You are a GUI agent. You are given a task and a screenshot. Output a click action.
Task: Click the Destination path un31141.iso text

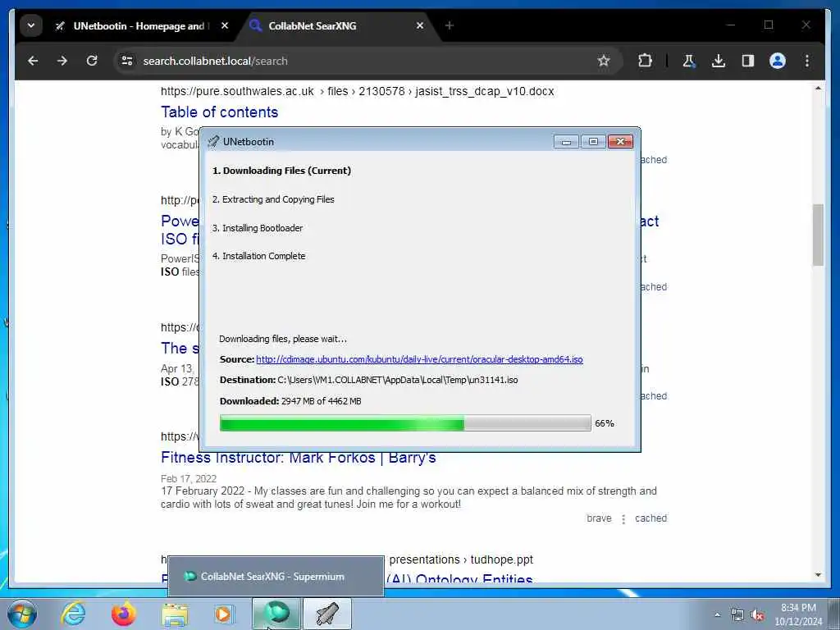(x=398, y=380)
